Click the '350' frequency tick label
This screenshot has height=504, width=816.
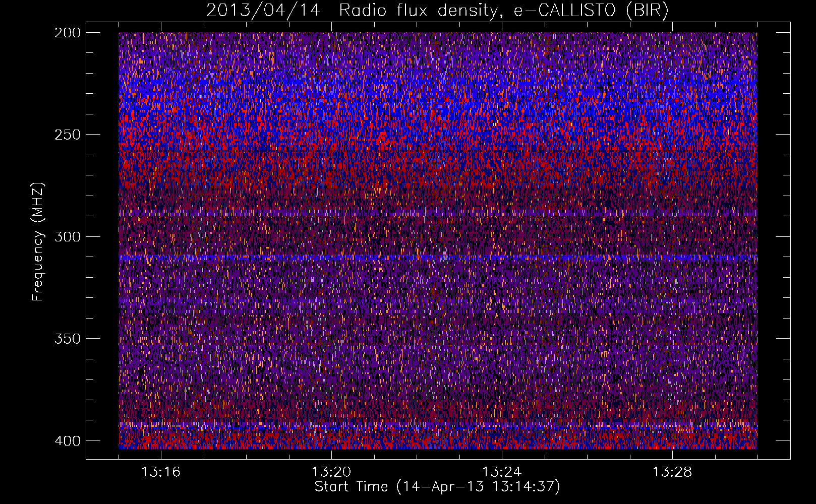point(67,339)
